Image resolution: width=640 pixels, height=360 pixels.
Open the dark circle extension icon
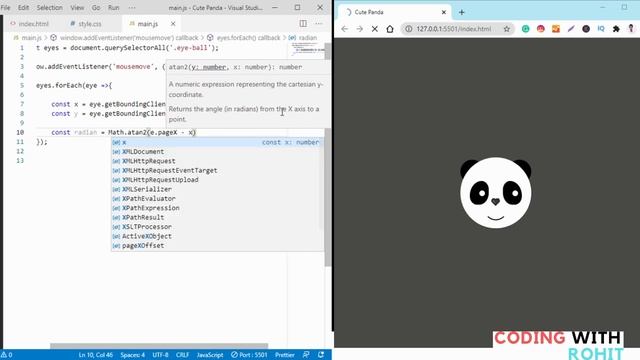point(586,29)
